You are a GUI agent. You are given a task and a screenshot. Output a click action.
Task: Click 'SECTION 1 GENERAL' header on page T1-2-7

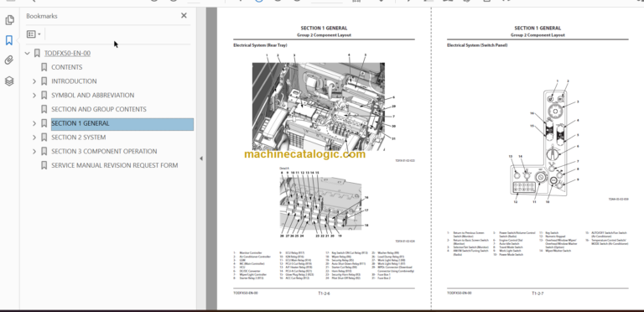click(538, 29)
